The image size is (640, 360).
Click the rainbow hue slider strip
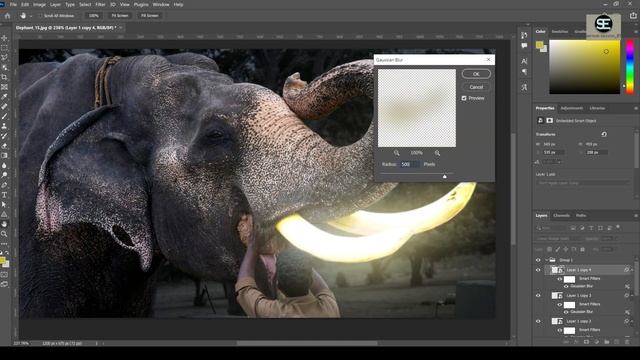630,67
